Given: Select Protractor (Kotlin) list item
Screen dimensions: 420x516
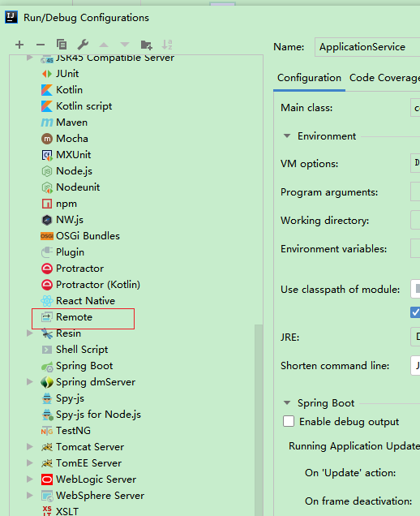Looking at the screenshot, I should (x=98, y=285).
